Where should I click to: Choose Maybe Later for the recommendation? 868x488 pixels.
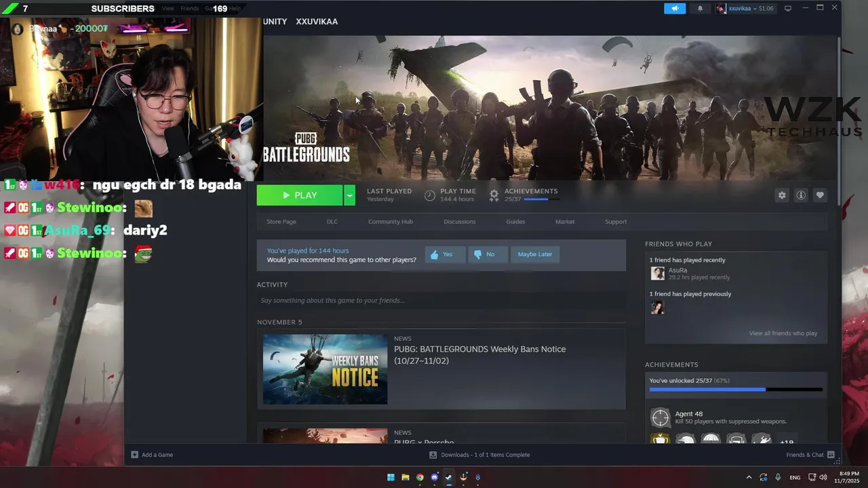click(535, 254)
